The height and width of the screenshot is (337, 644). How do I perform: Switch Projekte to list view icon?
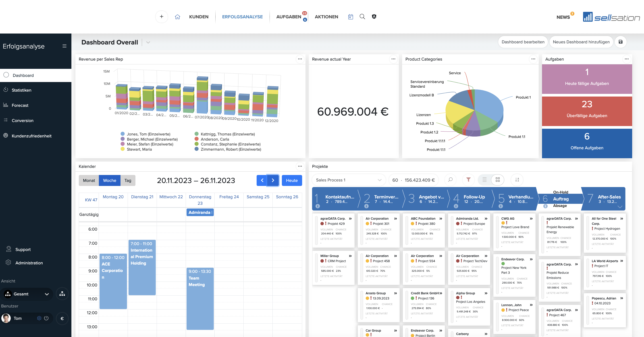point(484,180)
